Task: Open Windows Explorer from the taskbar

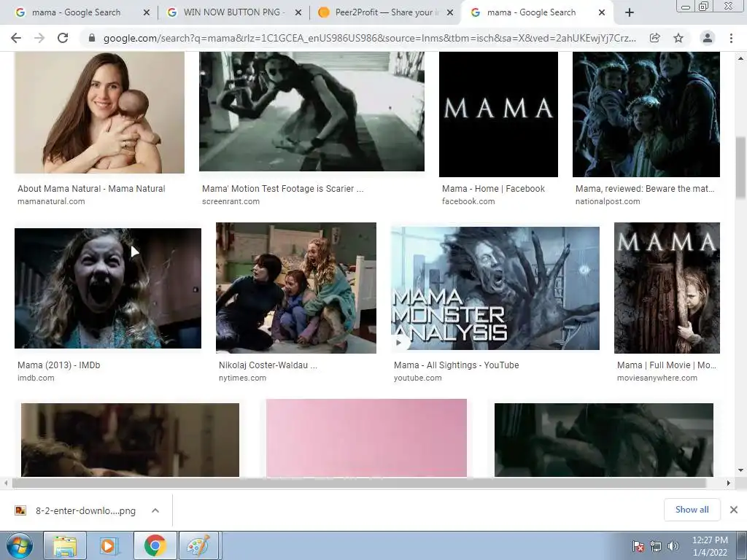Action: tap(65, 545)
